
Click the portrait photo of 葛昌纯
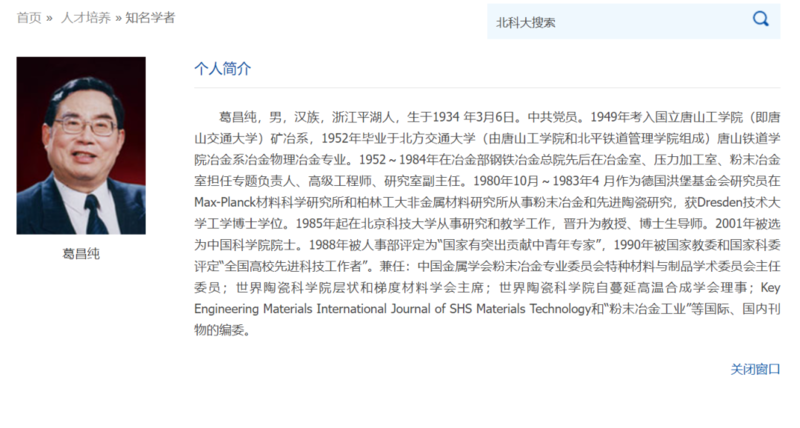[x=81, y=145]
